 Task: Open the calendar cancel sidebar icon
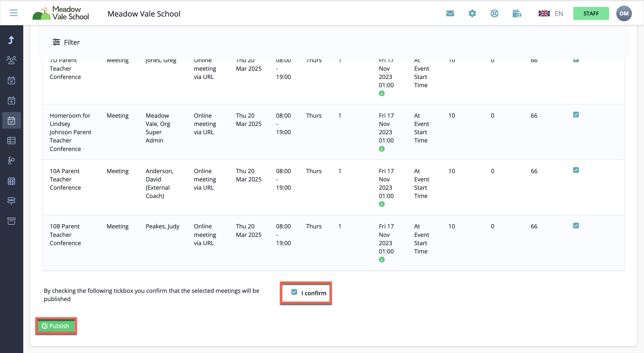pyautogui.click(x=11, y=80)
